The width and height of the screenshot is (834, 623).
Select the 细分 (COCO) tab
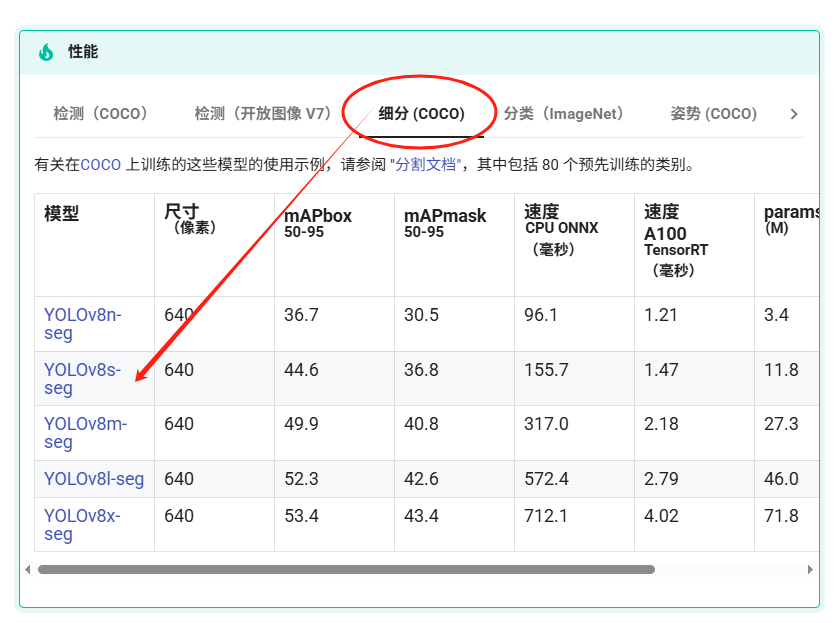[x=421, y=113]
